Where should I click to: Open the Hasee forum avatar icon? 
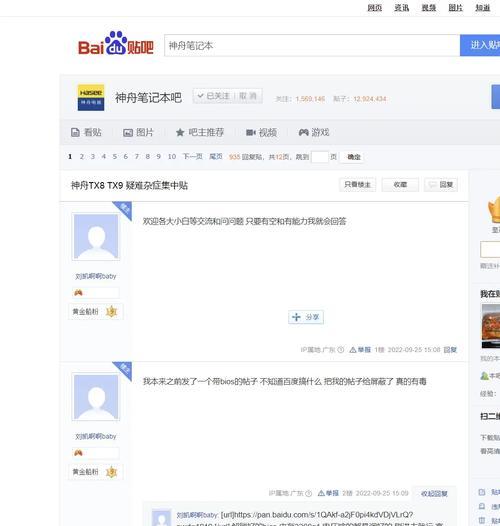coord(91,97)
